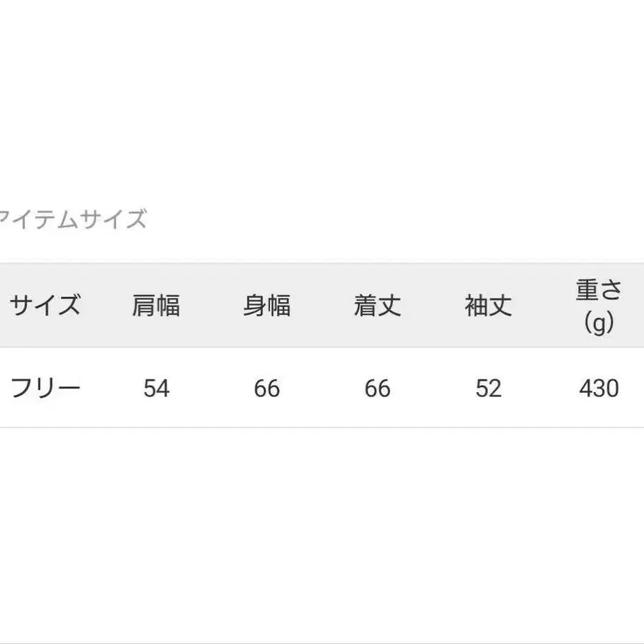Image resolution: width=644 pixels, height=644 pixels.
Task: Click the 着丈 column header
Action: tap(377, 306)
